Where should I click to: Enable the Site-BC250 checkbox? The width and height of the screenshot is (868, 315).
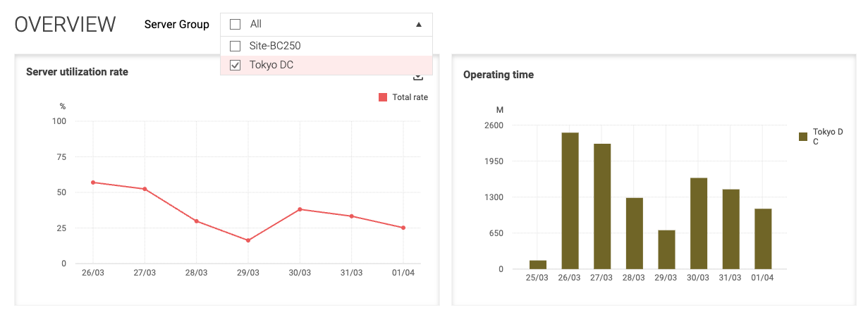tap(236, 46)
